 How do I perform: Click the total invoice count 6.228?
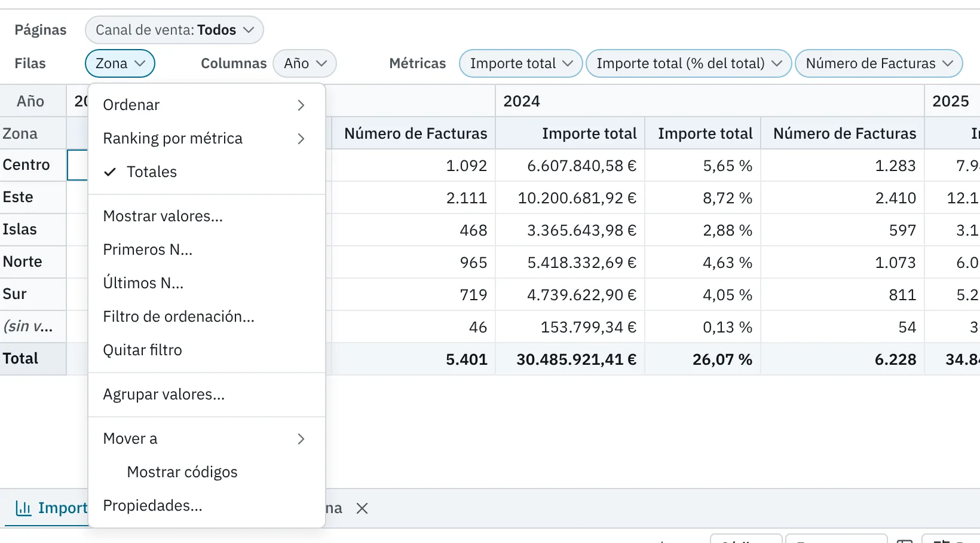[x=843, y=359]
